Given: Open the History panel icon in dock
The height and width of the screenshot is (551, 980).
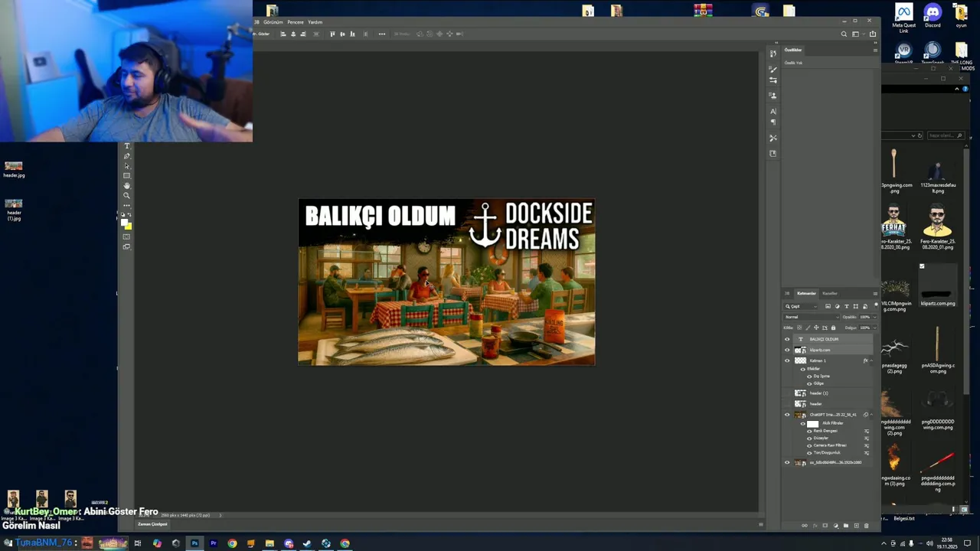Looking at the screenshot, I should [x=773, y=53].
